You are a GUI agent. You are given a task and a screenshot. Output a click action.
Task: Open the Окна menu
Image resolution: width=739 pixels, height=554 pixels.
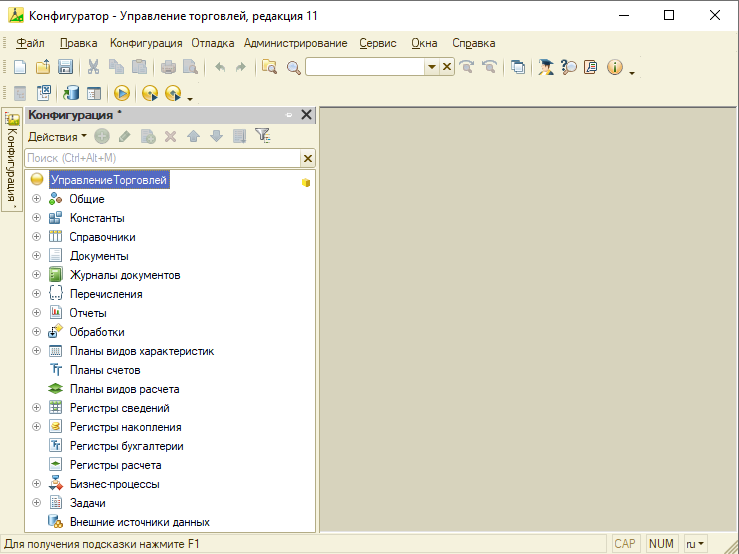click(x=424, y=43)
